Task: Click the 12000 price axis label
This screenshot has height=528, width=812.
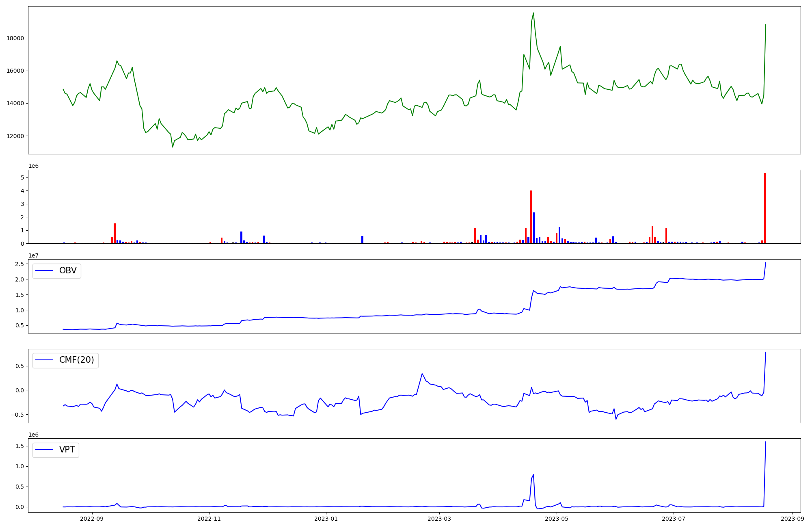Action: (x=15, y=136)
